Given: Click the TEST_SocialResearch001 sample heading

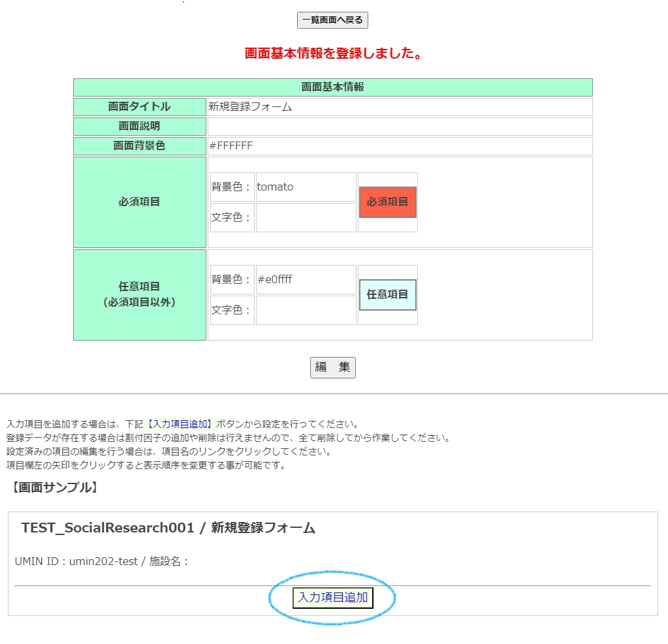Looking at the screenshot, I should (x=168, y=529).
